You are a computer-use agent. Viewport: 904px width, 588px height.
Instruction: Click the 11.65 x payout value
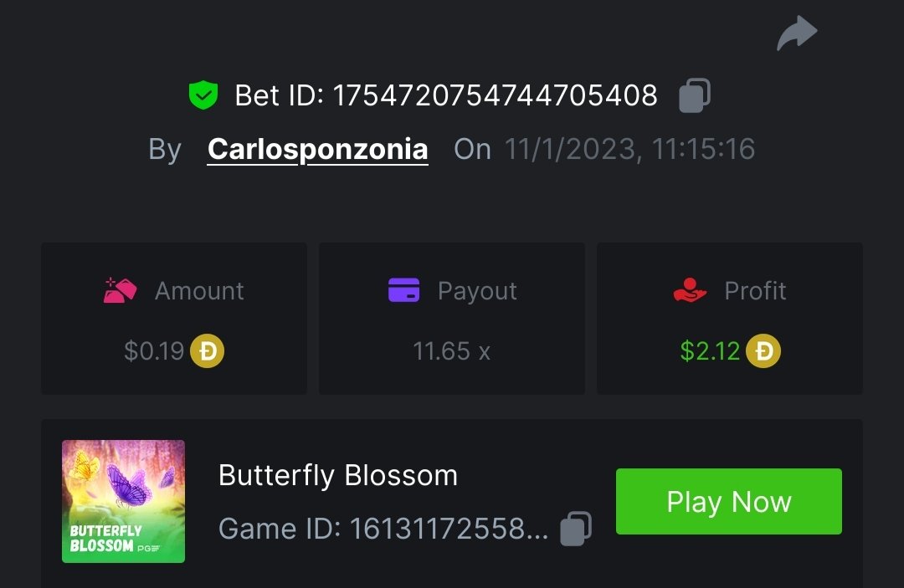pyautogui.click(x=451, y=351)
